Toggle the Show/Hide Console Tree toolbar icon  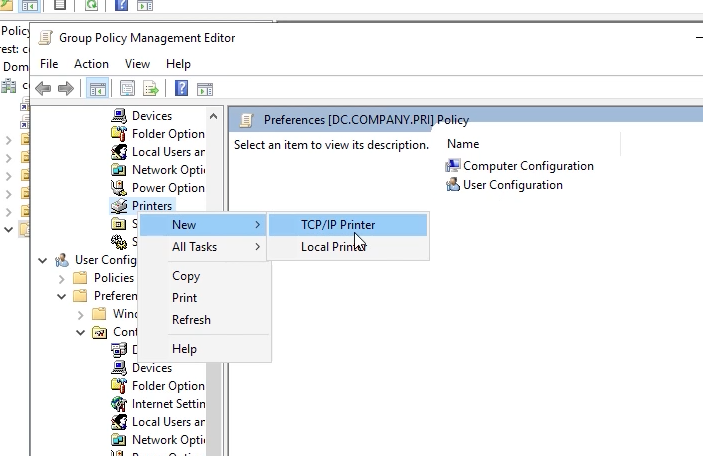(97, 89)
